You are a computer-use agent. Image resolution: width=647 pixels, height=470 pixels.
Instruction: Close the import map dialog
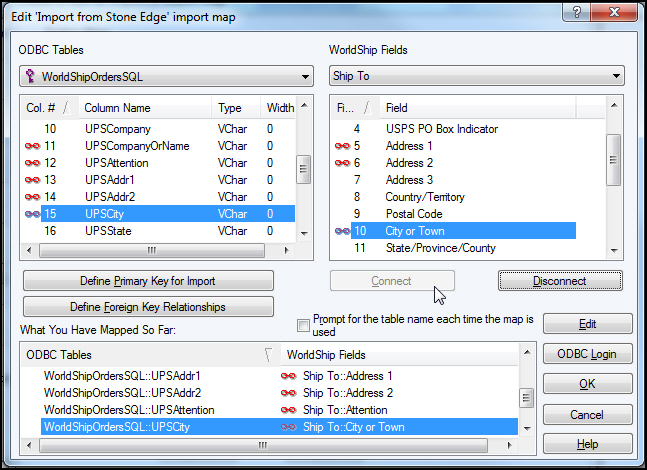point(614,12)
